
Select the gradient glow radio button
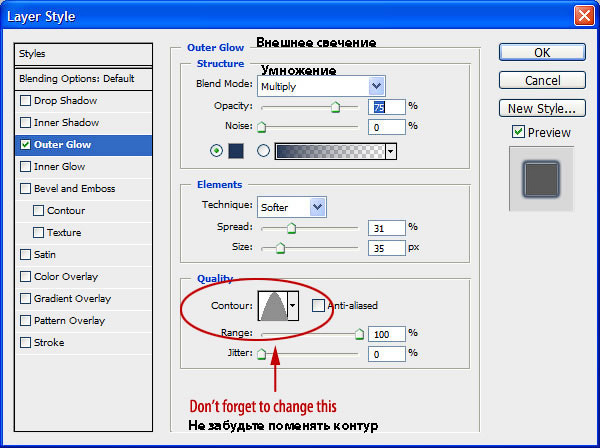pos(263,151)
